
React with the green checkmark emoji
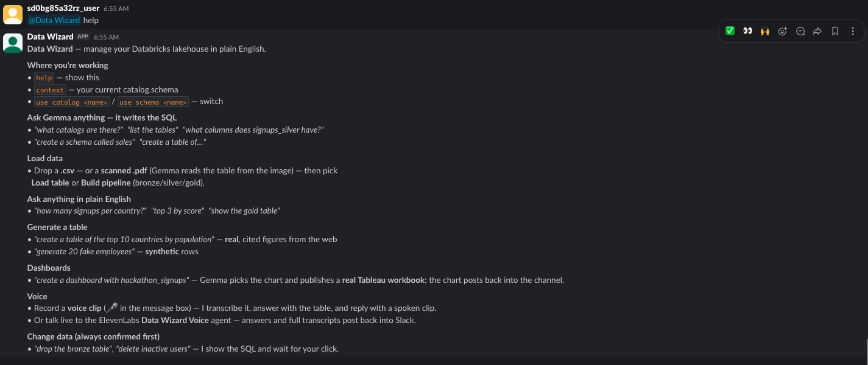click(x=730, y=31)
